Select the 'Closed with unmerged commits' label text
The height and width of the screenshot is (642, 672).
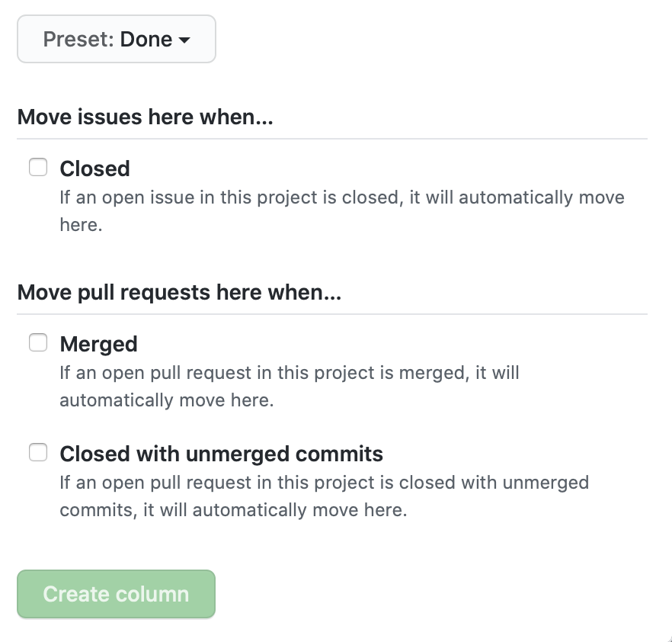pos(221,454)
